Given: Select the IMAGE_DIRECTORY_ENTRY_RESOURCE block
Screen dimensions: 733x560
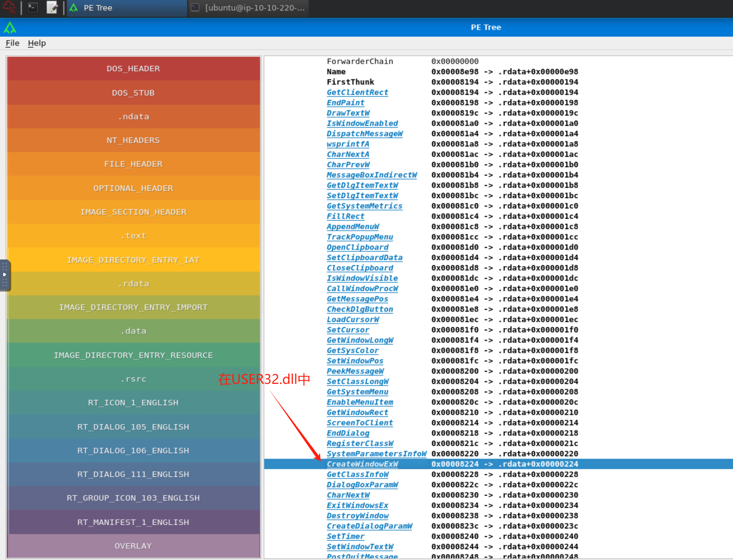Looking at the screenshot, I should click(x=133, y=355).
